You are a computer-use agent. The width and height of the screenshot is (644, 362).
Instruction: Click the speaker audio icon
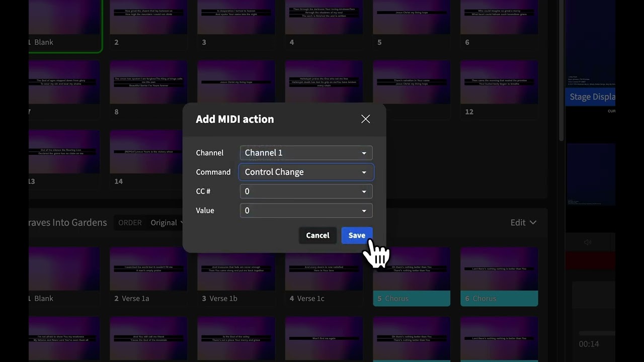(x=588, y=242)
